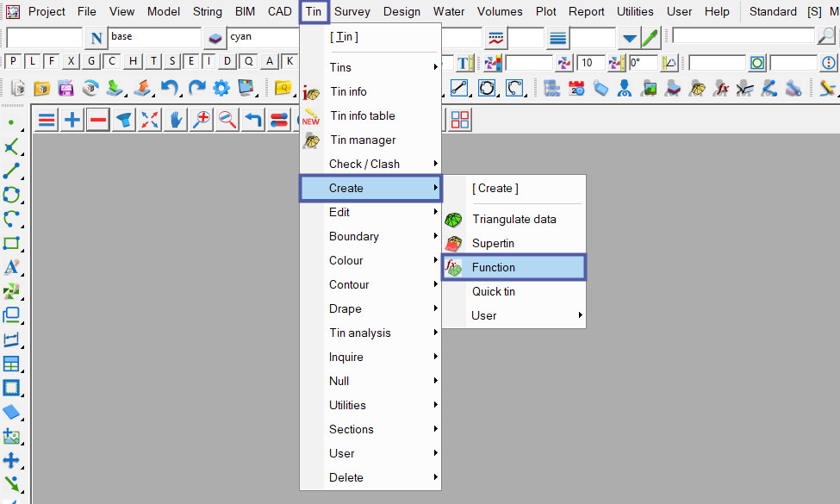This screenshot has height=504, width=840.
Task: Toggle the P snap letter button
Action: click(14, 61)
